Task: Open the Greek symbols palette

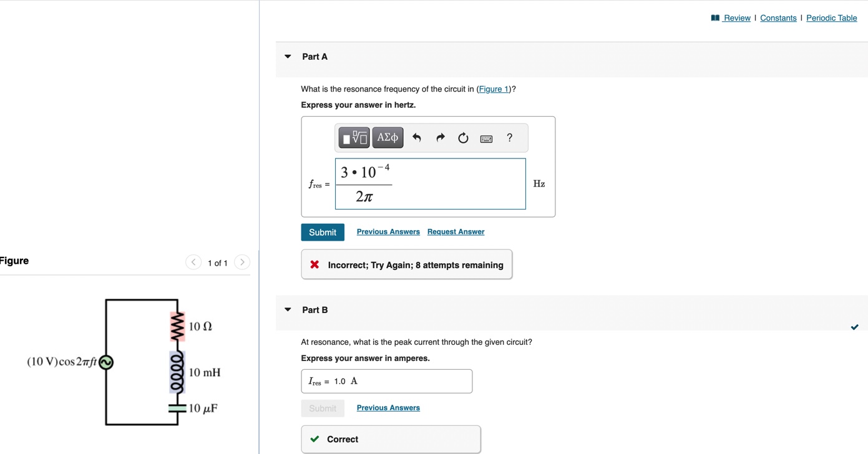Action: pyautogui.click(x=388, y=138)
